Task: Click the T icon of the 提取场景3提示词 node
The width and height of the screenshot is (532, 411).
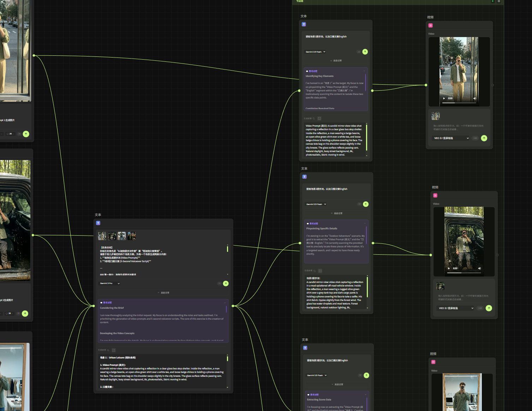Action: [x=305, y=348]
